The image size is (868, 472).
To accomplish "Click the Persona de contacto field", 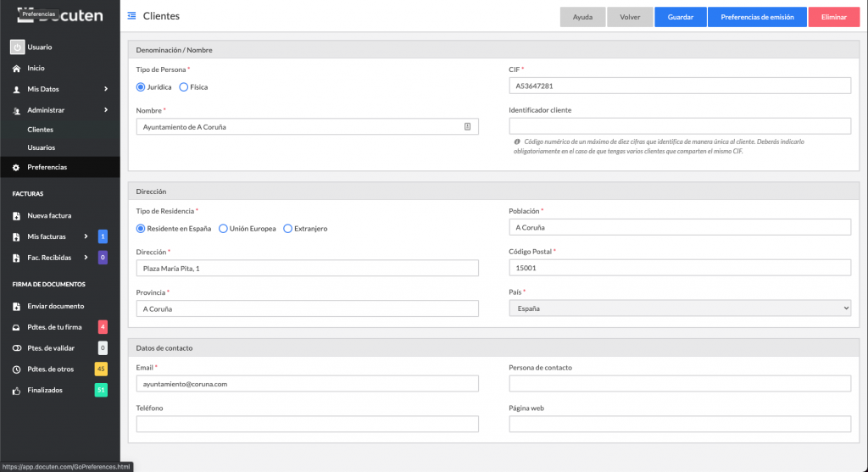I will 680,384.
